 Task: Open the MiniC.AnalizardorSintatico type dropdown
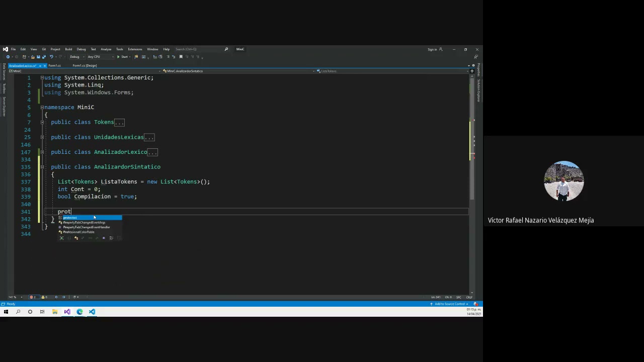coord(239,71)
